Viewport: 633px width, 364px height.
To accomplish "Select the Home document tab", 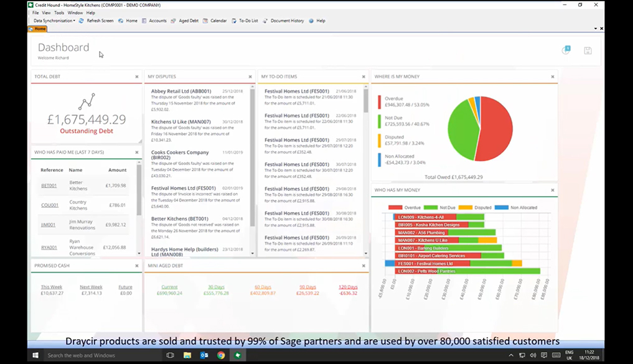I will tap(37, 29).
